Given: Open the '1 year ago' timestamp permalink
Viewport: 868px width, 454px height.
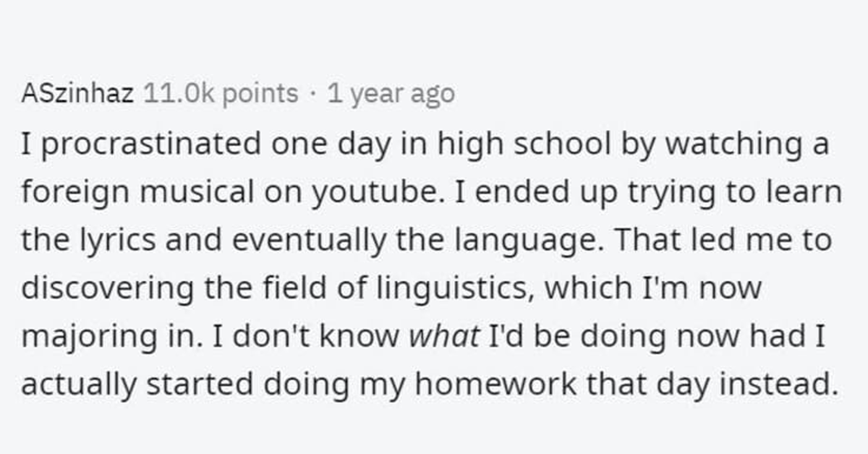Looking at the screenshot, I should [391, 93].
